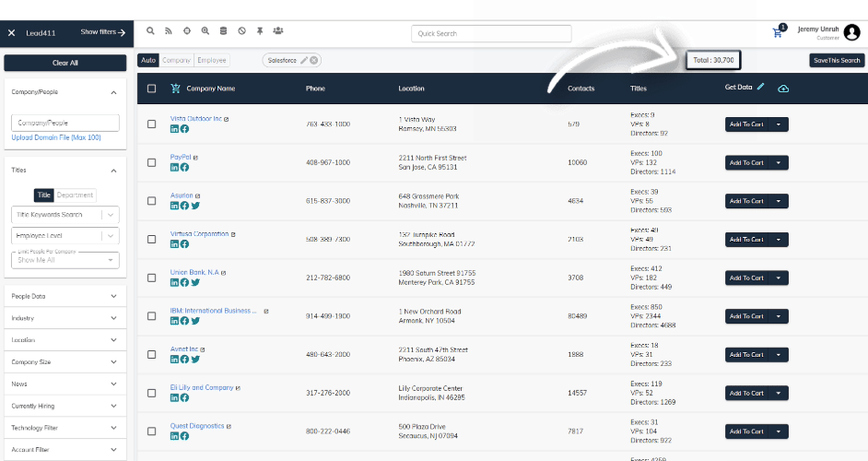The width and height of the screenshot is (868, 461).
Task: Check the Avnet Inc row checkbox
Action: point(152,355)
